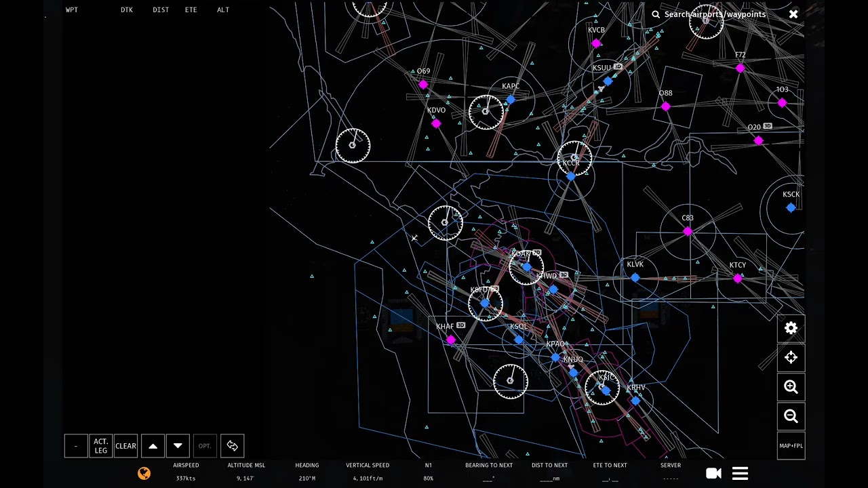The image size is (868, 488).
Task: Click the ALT column header
Action: (x=223, y=10)
